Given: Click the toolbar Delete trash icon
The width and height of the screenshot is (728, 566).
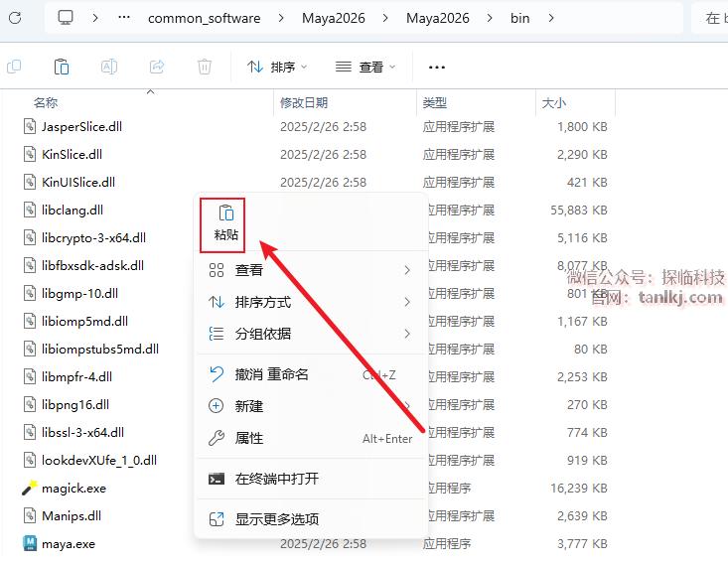Looking at the screenshot, I should point(205,67).
